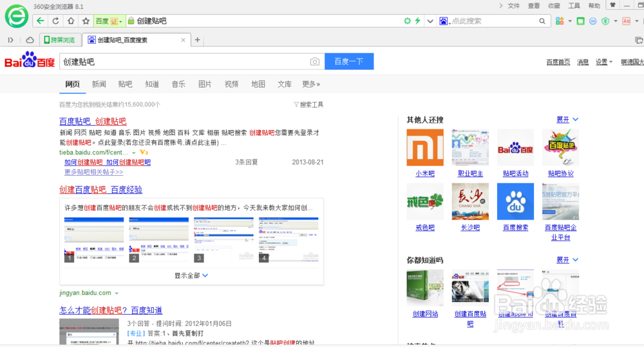Reload the page with refresh icon

(x=55, y=21)
